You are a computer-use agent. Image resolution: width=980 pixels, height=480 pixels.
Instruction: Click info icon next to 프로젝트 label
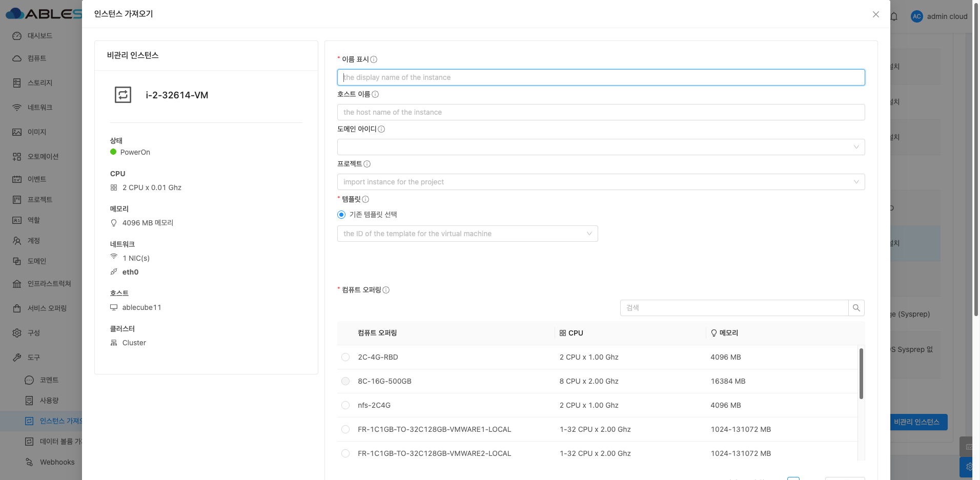pyautogui.click(x=367, y=164)
